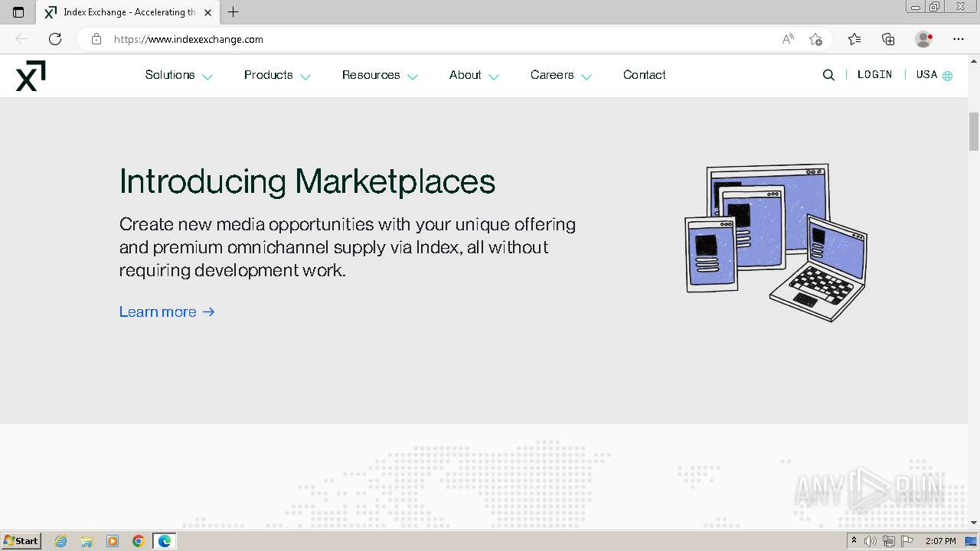Show hidden tray icons arrow

click(x=854, y=541)
